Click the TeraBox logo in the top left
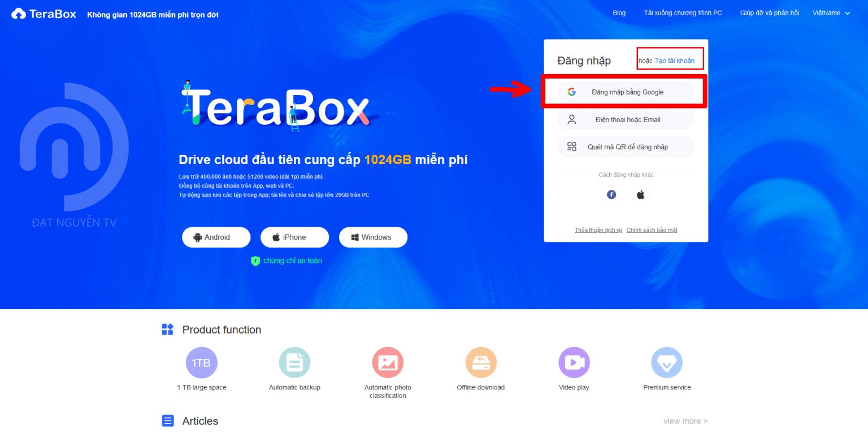Viewport: 868px width, 433px height. pyautogui.click(x=44, y=13)
